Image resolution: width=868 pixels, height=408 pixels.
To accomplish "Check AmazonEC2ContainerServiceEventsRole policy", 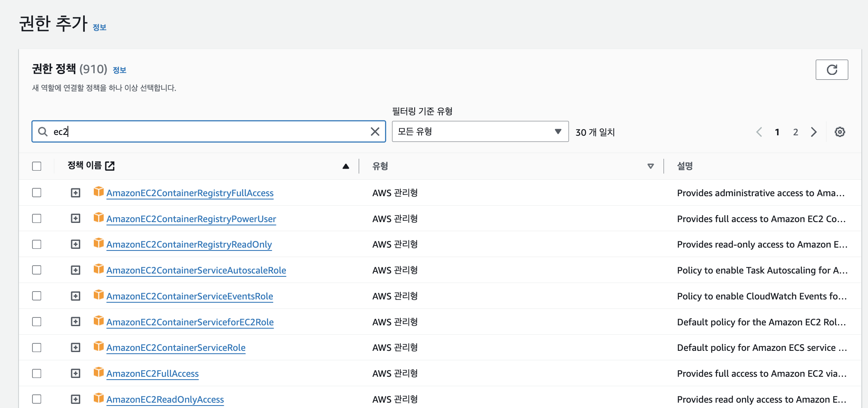I will (x=37, y=296).
